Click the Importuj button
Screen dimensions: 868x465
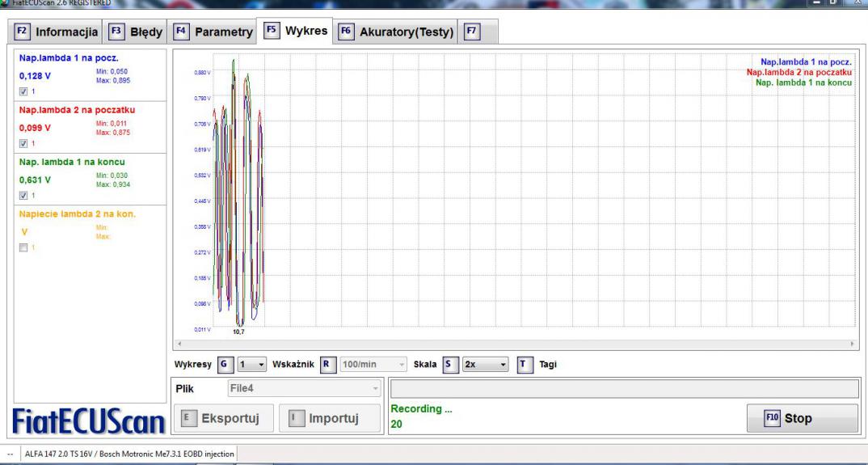[x=330, y=418]
